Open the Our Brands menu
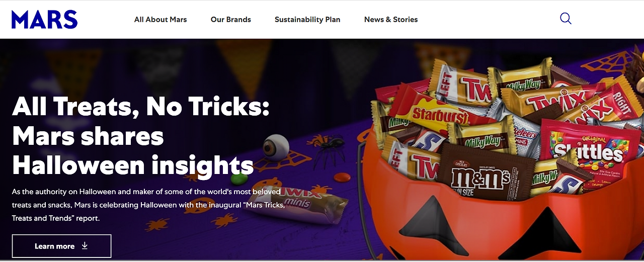Viewport: 644px width, 262px height. [231, 20]
